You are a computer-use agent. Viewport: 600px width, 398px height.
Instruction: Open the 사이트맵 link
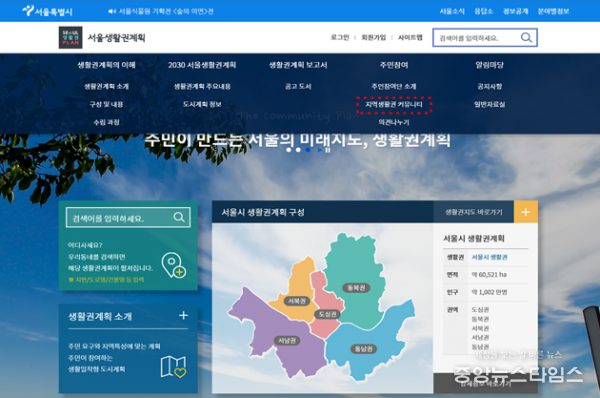(410, 38)
